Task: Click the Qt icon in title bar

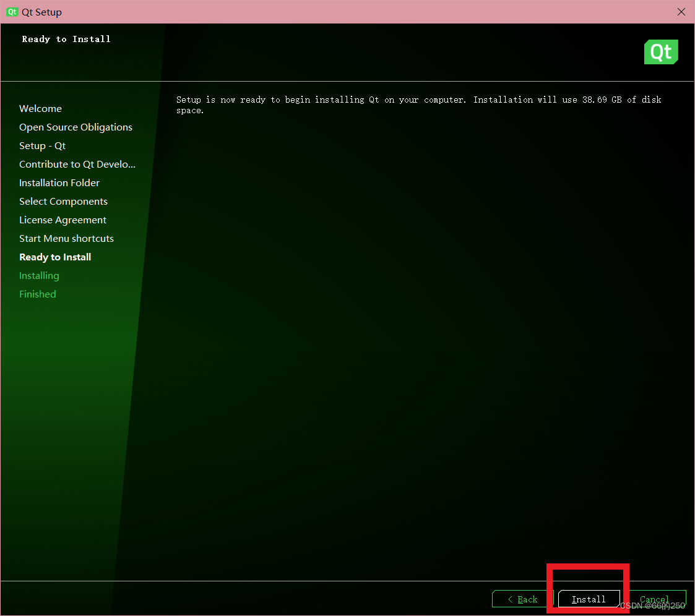Action: tap(12, 12)
